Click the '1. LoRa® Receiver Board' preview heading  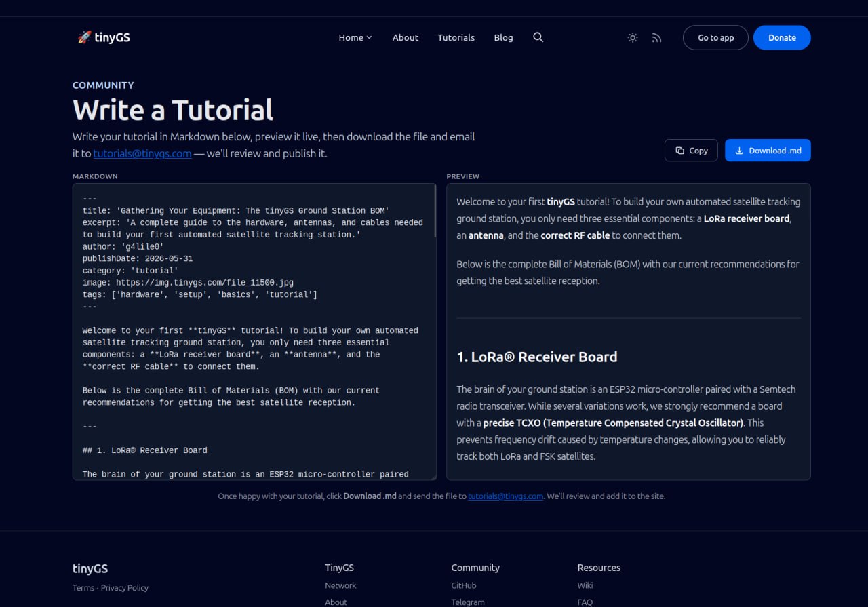[x=537, y=357]
